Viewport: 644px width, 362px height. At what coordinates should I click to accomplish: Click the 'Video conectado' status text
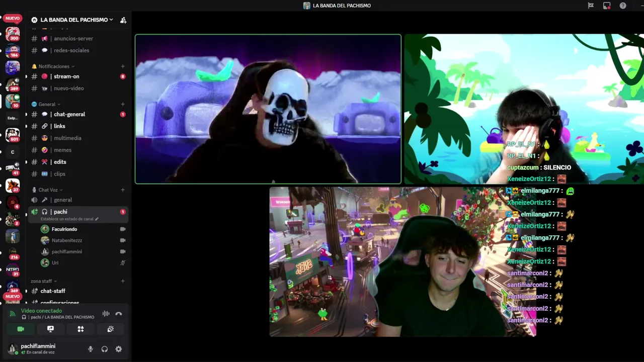(41, 311)
